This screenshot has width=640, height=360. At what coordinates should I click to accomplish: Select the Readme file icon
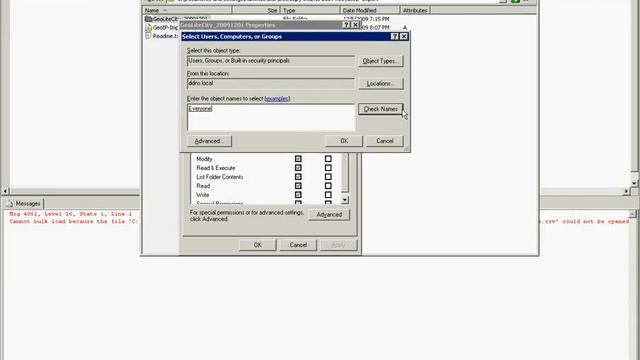pos(149,36)
